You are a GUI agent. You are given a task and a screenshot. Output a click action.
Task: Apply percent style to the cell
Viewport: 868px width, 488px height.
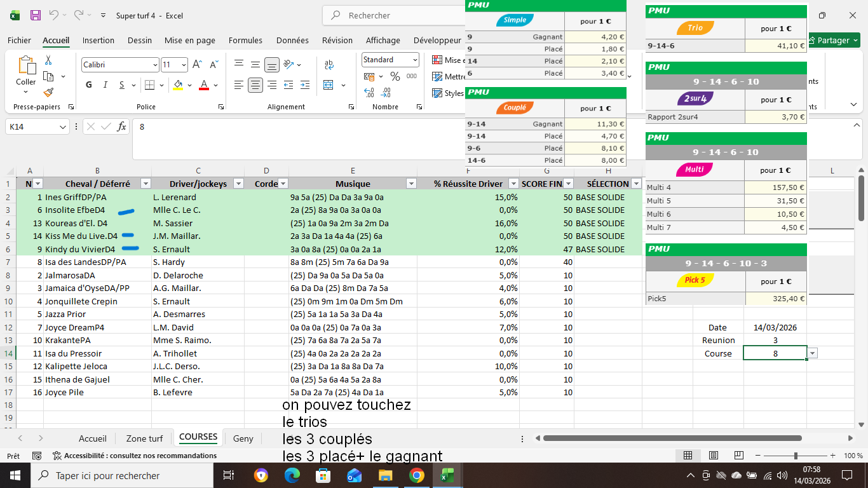coord(395,76)
